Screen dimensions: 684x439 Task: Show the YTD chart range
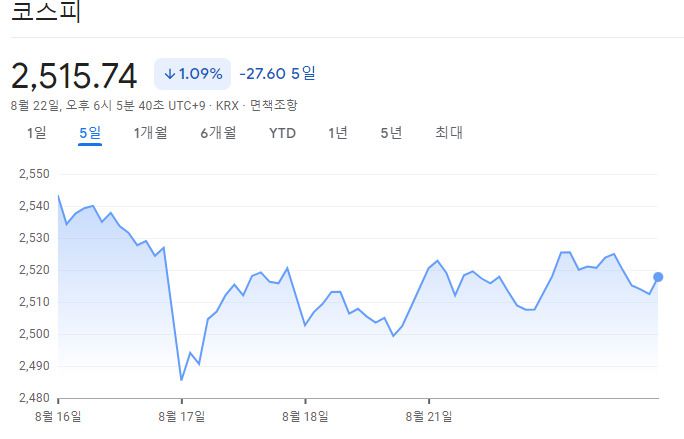click(282, 133)
